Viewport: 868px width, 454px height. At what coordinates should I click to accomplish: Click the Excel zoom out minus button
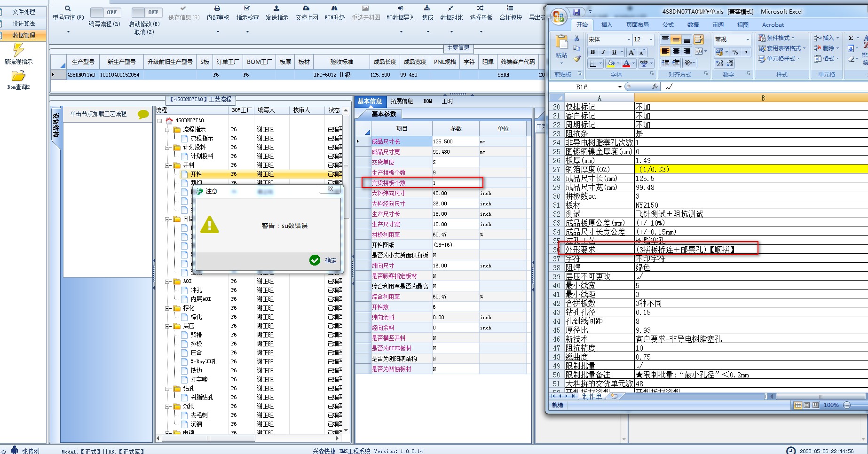coord(847,405)
